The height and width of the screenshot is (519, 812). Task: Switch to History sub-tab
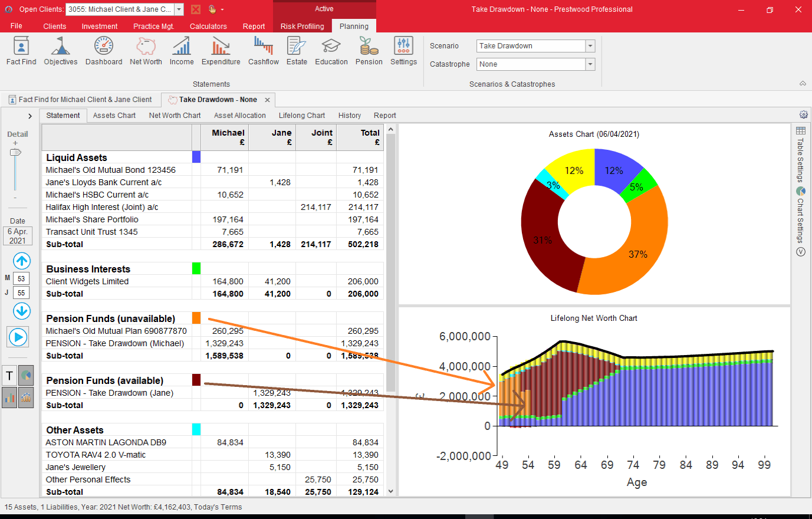coord(350,116)
